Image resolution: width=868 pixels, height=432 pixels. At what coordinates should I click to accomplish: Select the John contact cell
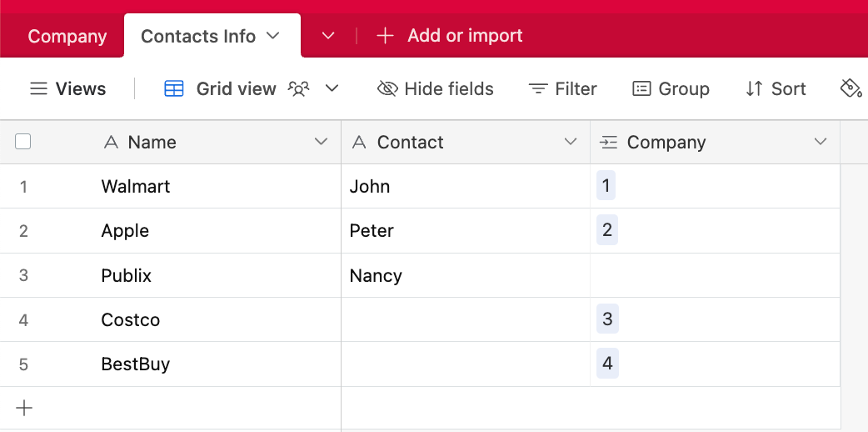click(x=466, y=186)
